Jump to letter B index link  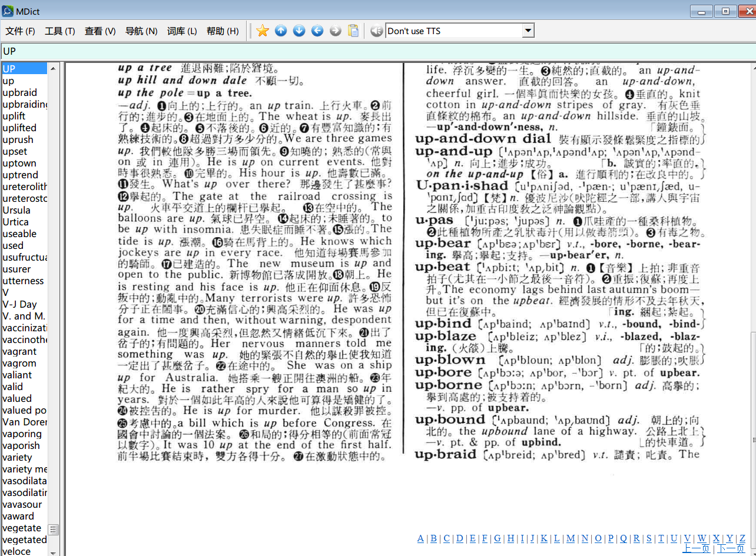(433, 538)
